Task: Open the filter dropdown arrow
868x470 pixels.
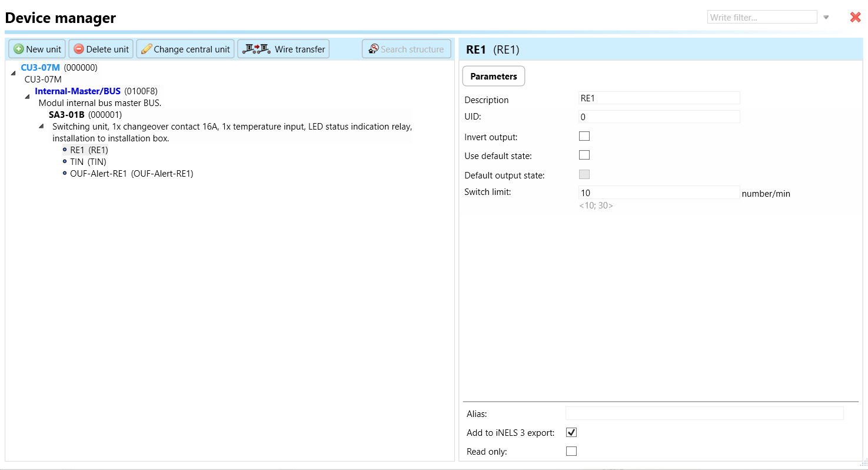Action: (826, 18)
